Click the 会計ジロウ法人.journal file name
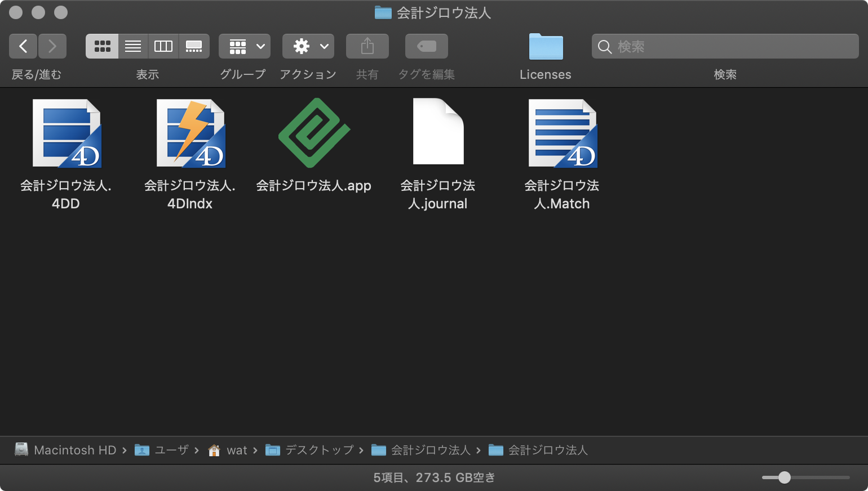The width and height of the screenshot is (868, 491). click(x=438, y=194)
